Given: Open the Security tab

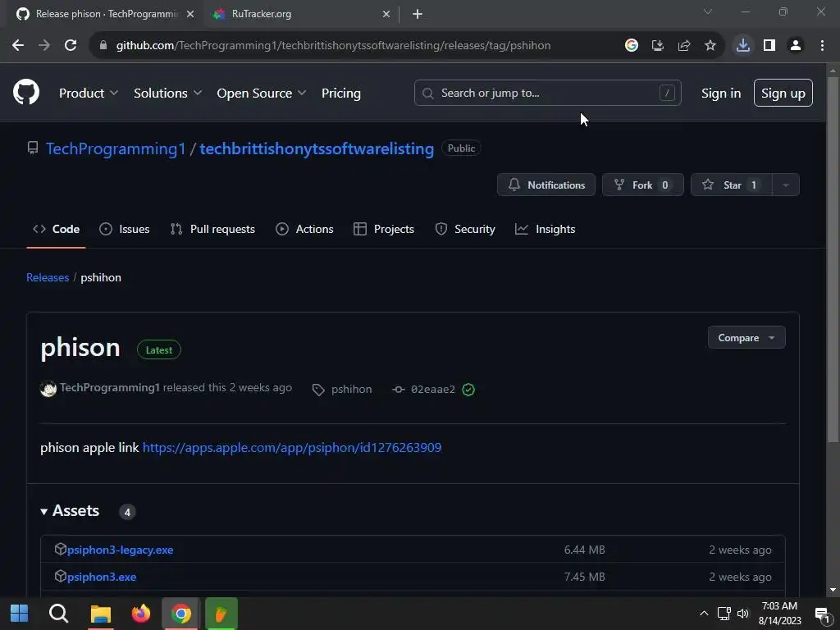Looking at the screenshot, I should point(465,230).
